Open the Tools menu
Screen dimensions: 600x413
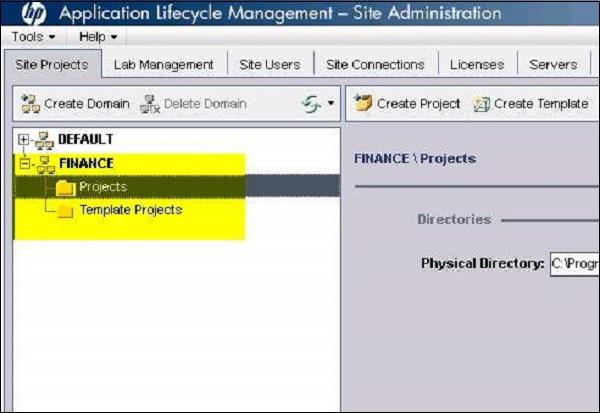pos(35,37)
